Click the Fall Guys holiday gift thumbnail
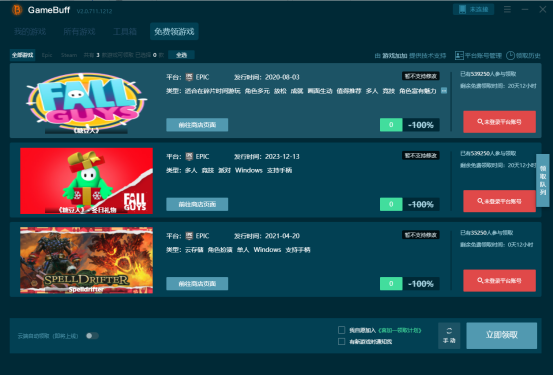Viewport: 553px width, 375px height. click(x=86, y=181)
